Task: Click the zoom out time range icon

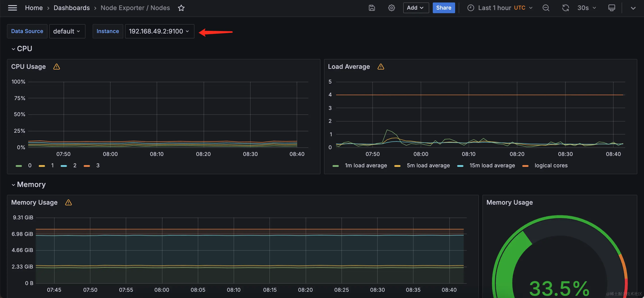Action: coord(546,8)
